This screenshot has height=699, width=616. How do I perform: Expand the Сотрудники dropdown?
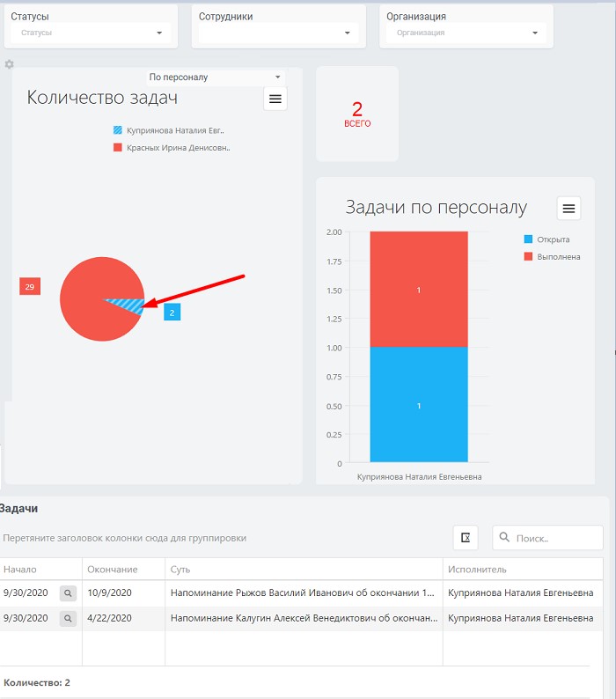point(279,33)
